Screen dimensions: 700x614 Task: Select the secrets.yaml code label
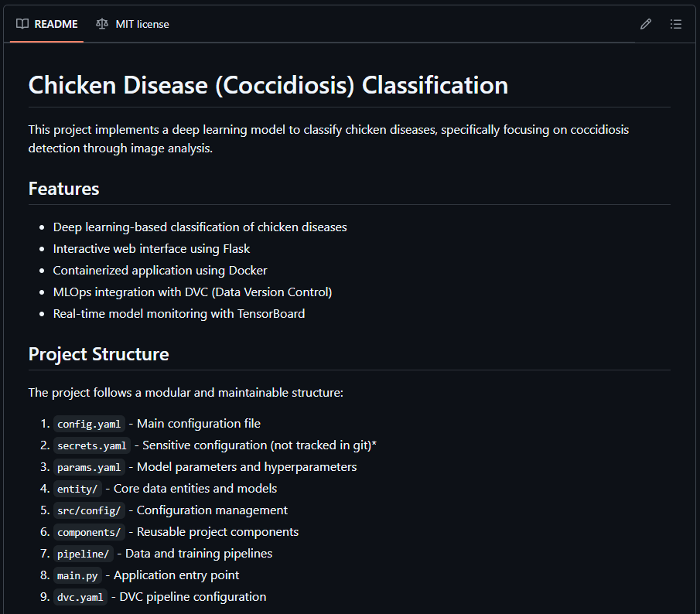click(91, 445)
